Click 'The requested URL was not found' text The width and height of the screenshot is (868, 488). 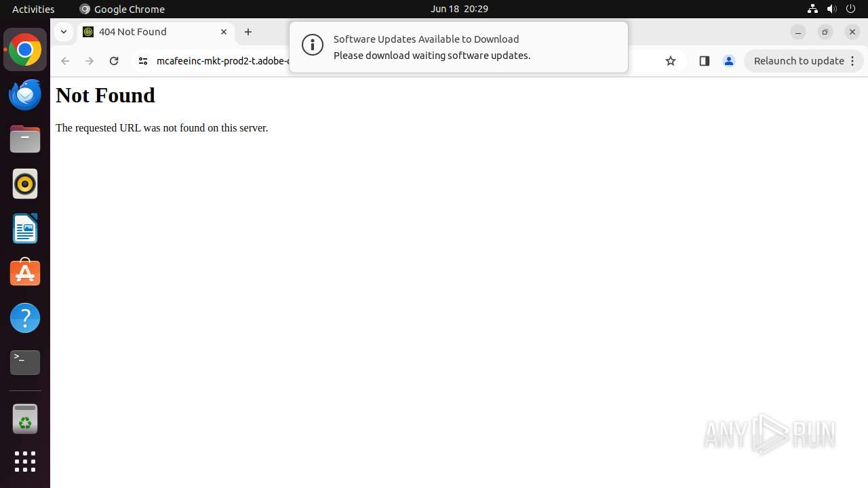coord(162,128)
